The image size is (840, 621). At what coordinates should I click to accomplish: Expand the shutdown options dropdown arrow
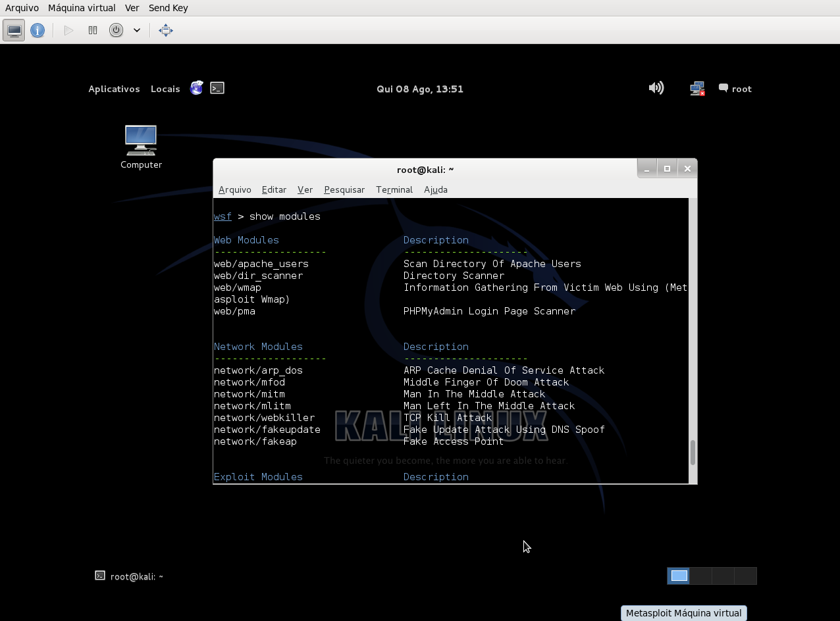pos(137,30)
